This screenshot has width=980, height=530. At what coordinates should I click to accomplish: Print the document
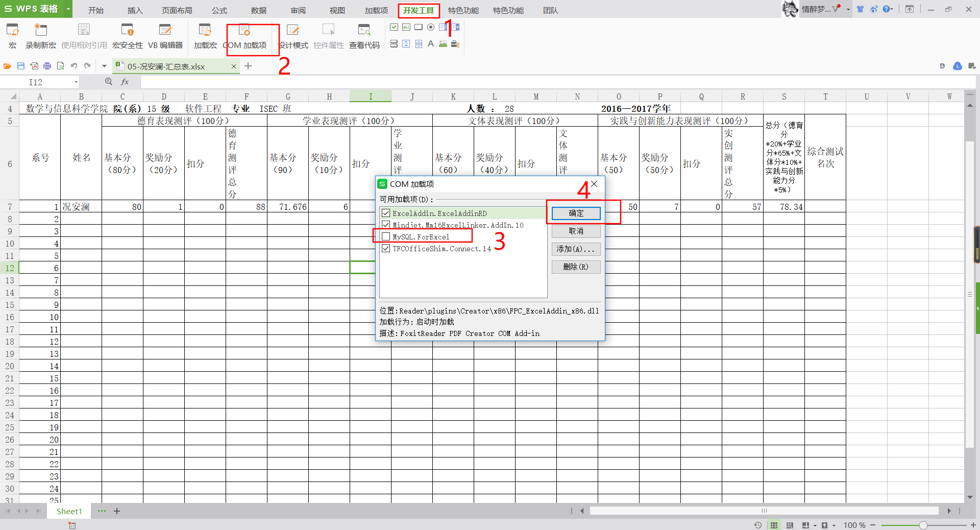click(x=47, y=66)
